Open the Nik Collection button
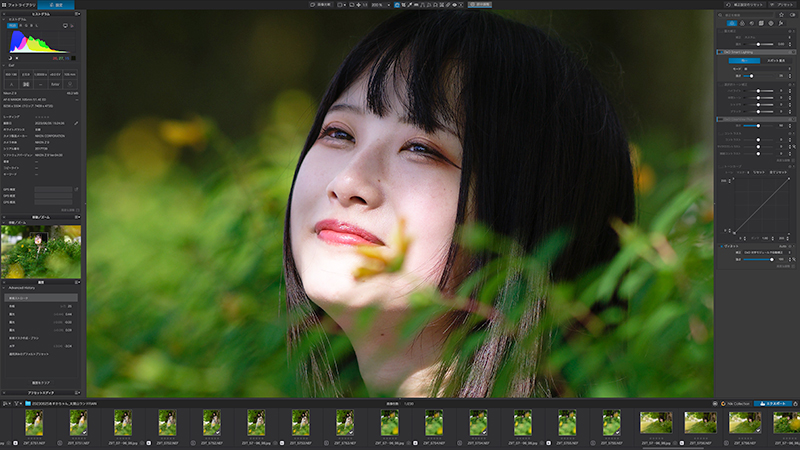The width and height of the screenshot is (800, 450). [736, 404]
